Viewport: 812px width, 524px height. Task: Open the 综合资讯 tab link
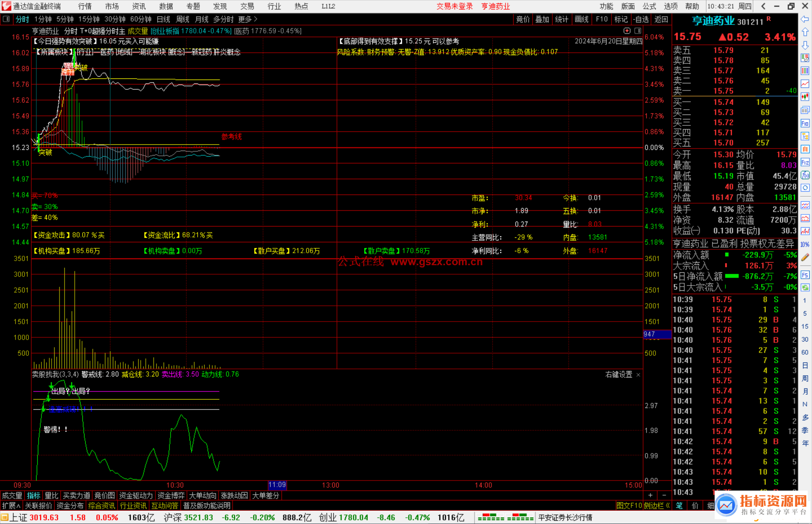click(102, 506)
